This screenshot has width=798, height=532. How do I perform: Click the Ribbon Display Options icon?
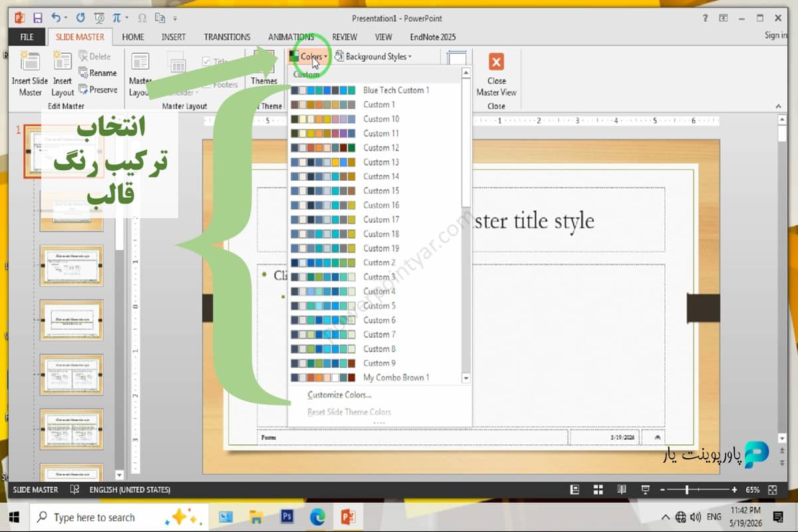[723, 18]
